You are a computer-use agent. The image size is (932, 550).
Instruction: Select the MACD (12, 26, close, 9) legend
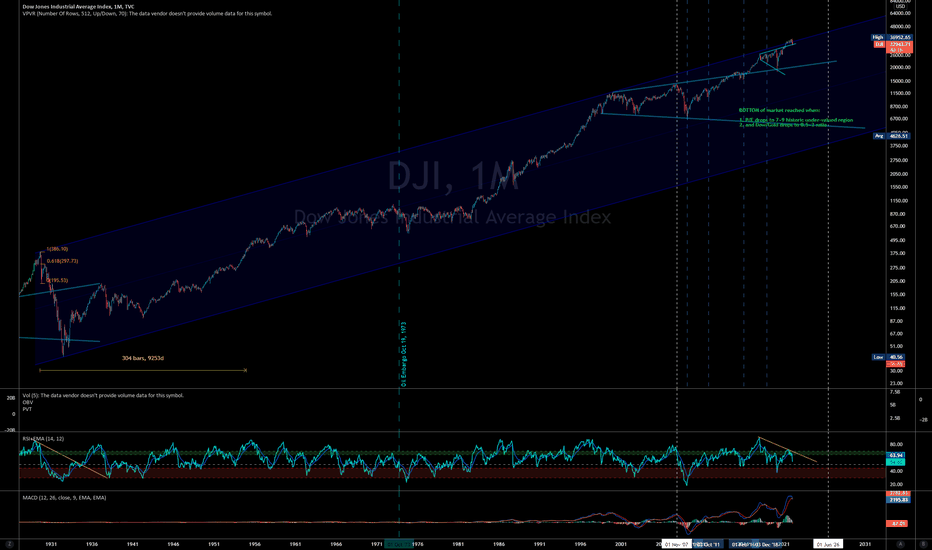tap(64, 498)
